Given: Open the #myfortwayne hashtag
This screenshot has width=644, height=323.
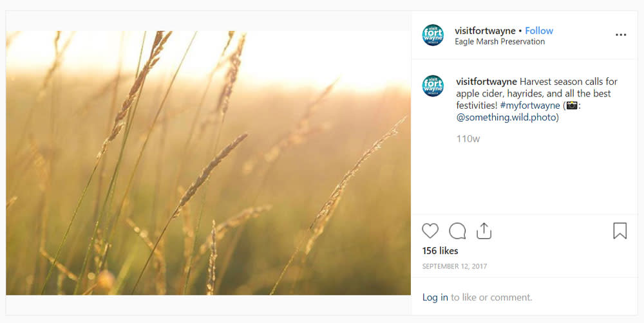Looking at the screenshot, I should point(530,106).
